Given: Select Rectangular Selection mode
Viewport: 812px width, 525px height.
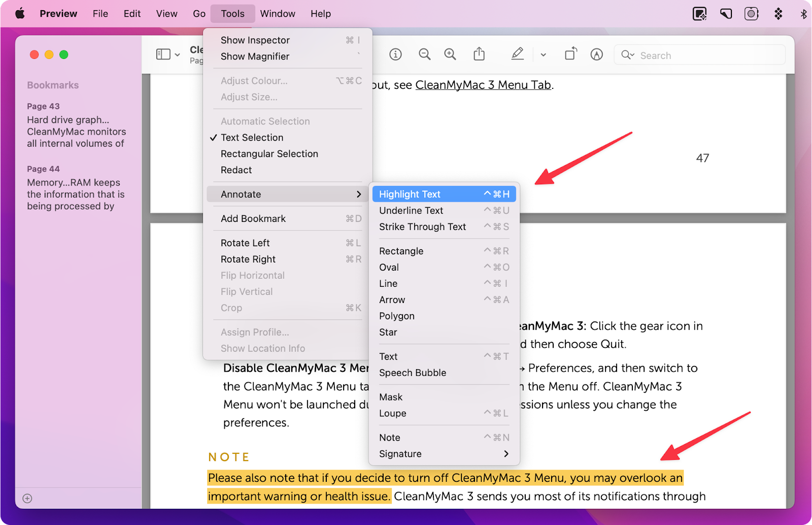Looking at the screenshot, I should (x=288, y=154).
